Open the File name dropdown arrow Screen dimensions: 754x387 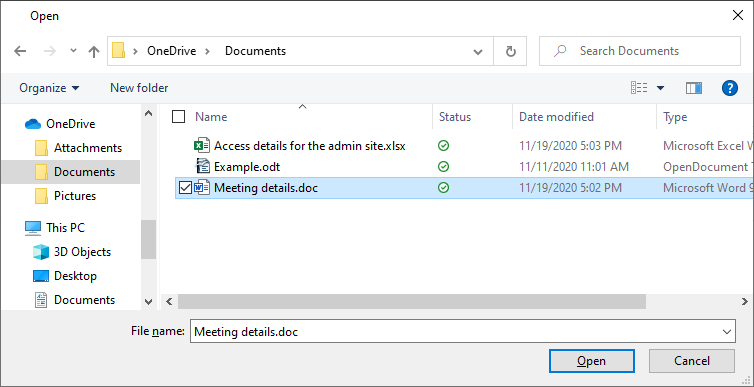[727, 332]
